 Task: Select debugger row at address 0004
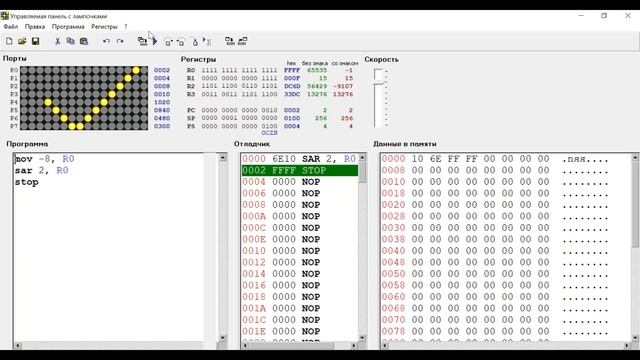(x=299, y=182)
